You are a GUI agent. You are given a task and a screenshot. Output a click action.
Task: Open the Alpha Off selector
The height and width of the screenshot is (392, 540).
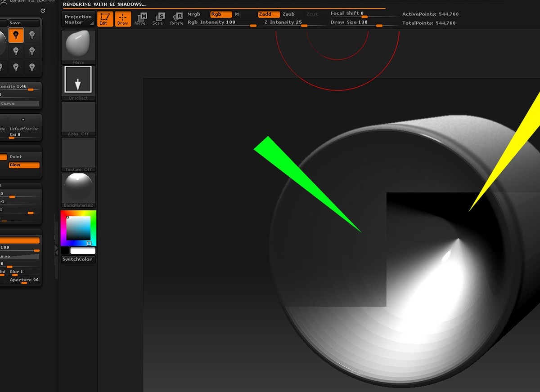pyautogui.click(x=78, y=119)
